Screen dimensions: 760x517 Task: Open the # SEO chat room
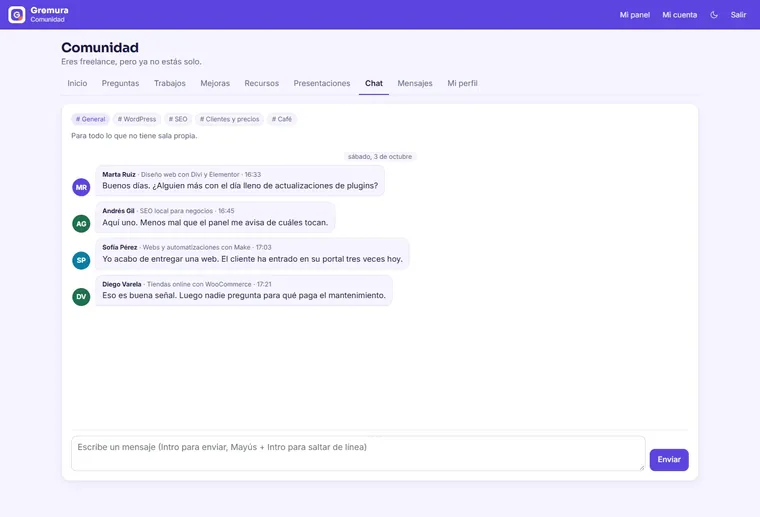click(x=178, y=119)
